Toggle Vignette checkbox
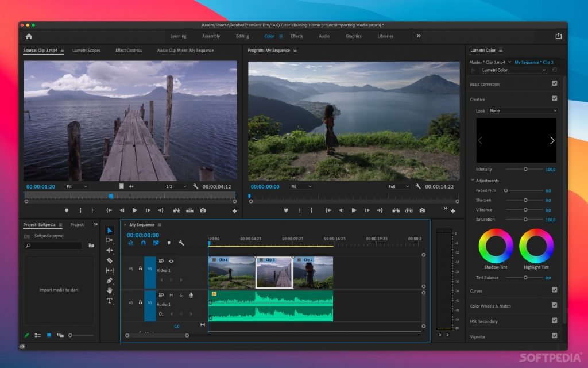588x368 pixels. click(554, 336)
